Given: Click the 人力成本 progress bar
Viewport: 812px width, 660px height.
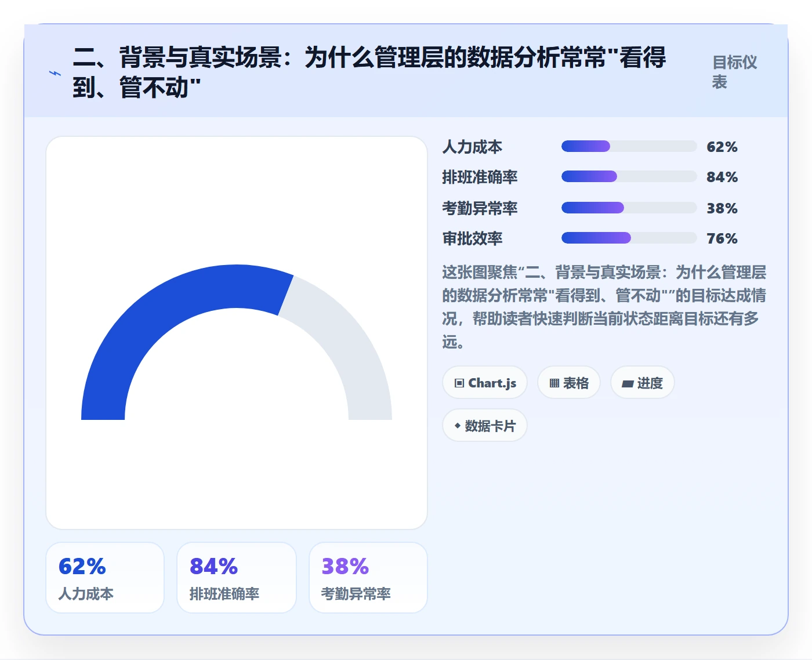Looking at the screenshot, I should coord(629,146).
